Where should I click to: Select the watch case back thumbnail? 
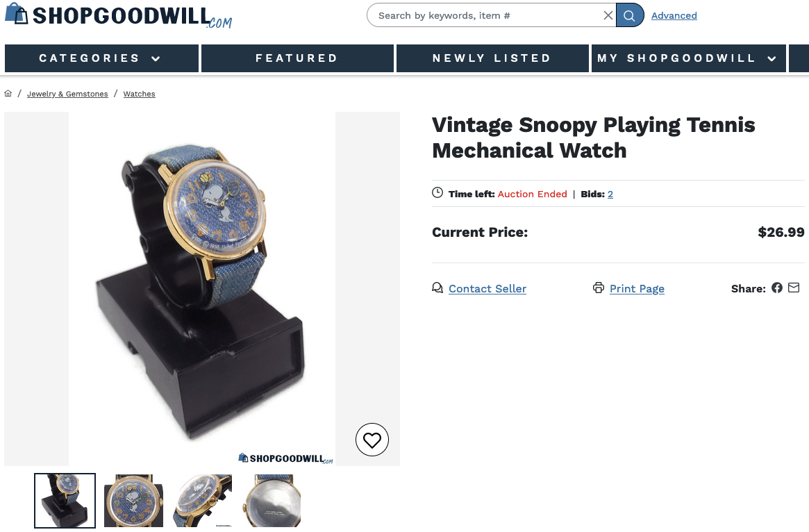pos(272,501)
